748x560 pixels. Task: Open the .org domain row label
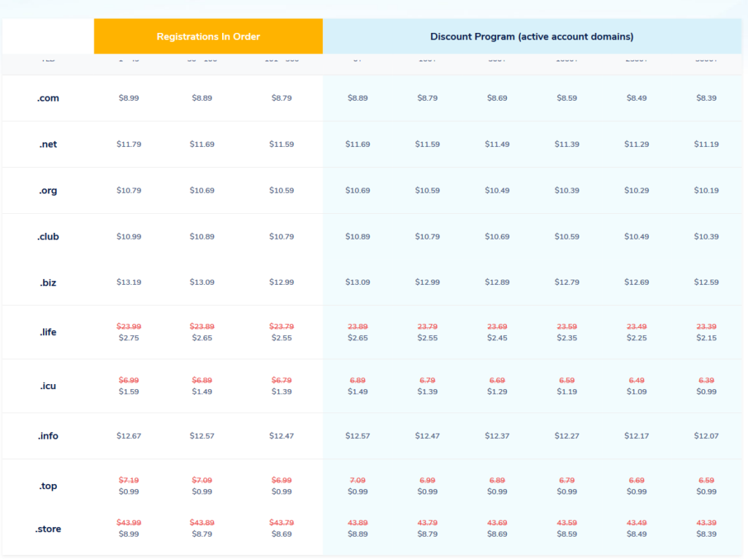(48, 191)
